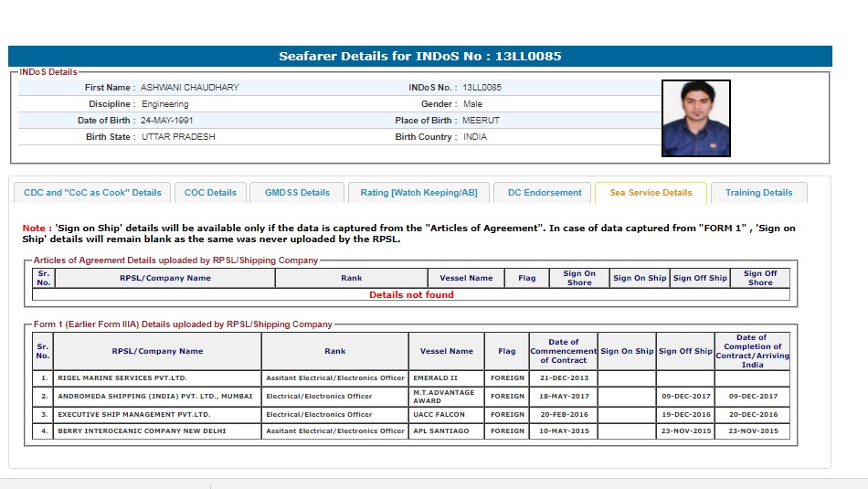
Task: Click the seafarer profile photo
Action: point(695,118)
